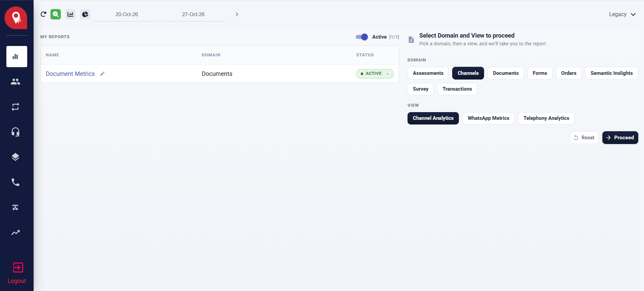Click the 20-Oct-26 start date field
Viewport: 644px width, 291px height.
pyautogui.click(x=127, y=14)
